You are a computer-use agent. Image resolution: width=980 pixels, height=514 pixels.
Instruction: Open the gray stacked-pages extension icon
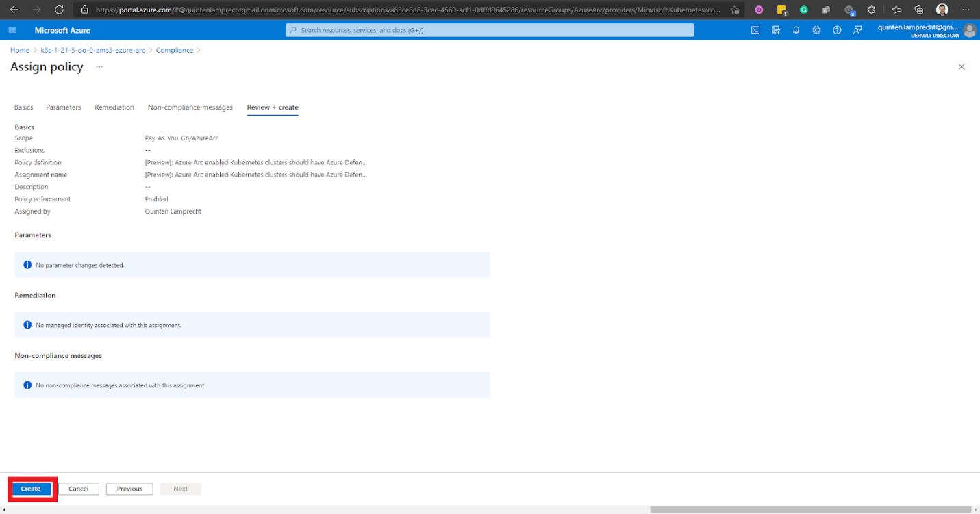(827, 10)
